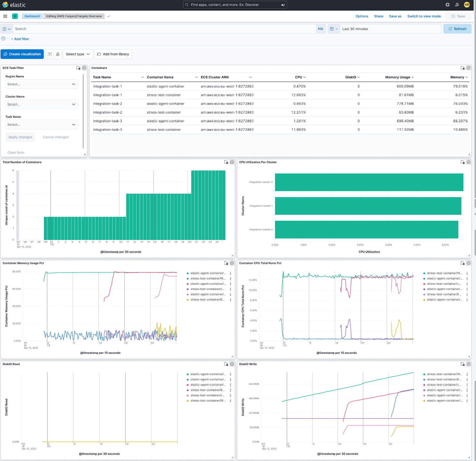The width and height of the screenshot is (476, 461).
Task: Open the ECS Task Filter panel settings gear
Action: point(84,68)
